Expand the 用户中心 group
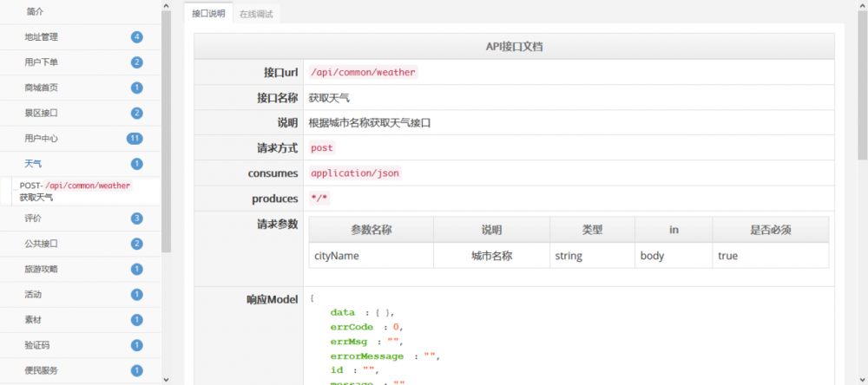Image resolution: width=868 pixels, height=385 pixels. point(80,139)
